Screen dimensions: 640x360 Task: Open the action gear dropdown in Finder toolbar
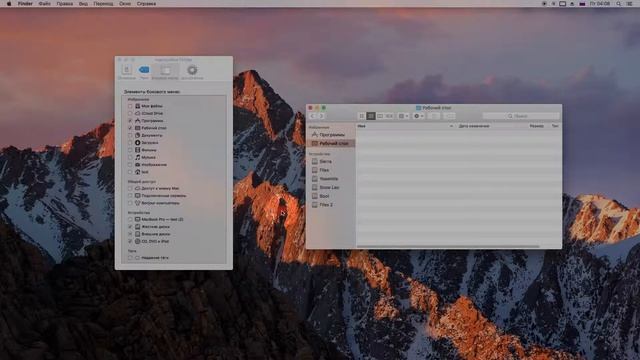pos(419,116)
